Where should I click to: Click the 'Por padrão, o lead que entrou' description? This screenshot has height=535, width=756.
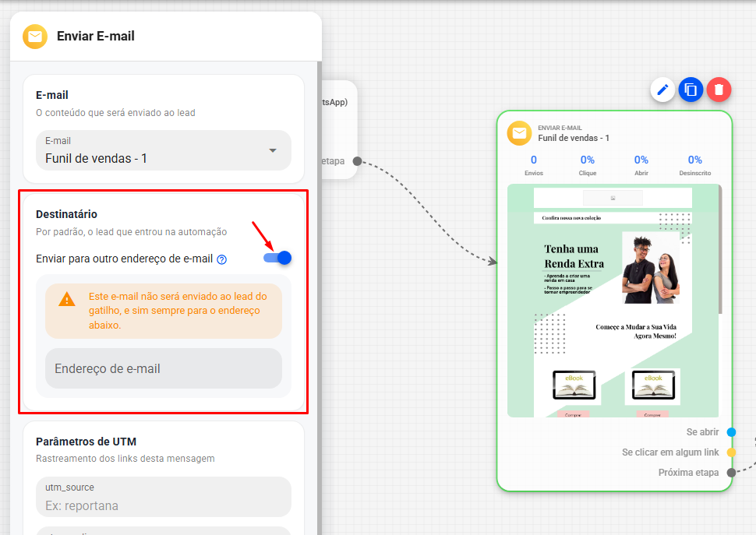[132, 232]
